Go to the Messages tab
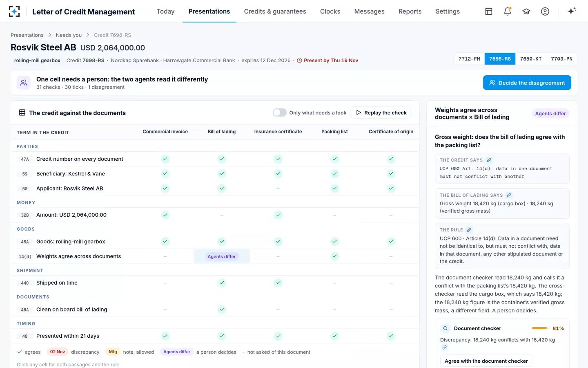This screenshot has height=368, width=588. [369, 11]
